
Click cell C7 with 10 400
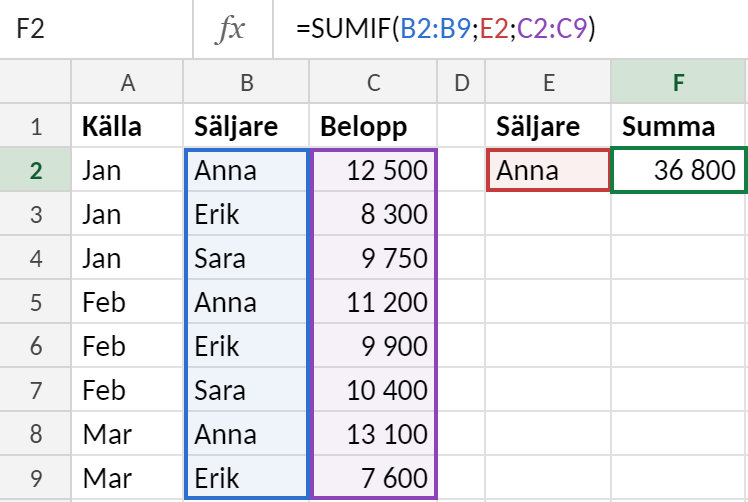[x=373, y=389]
